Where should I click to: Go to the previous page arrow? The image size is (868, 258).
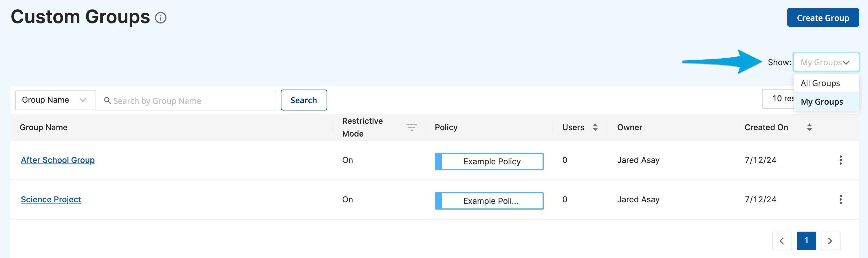tap(782, 241)
